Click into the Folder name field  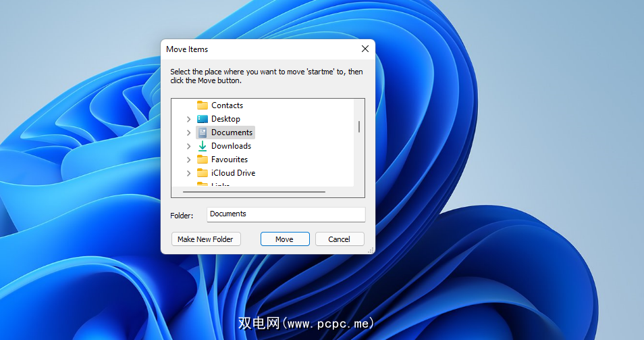click(x=286, y=214)
